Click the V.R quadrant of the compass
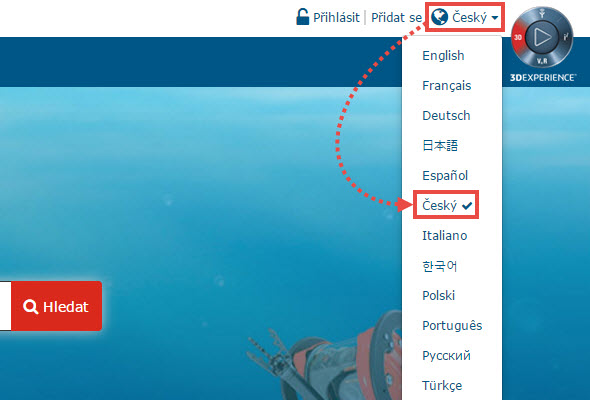This screenshot has width=590, height=400. tap(542, 61)
